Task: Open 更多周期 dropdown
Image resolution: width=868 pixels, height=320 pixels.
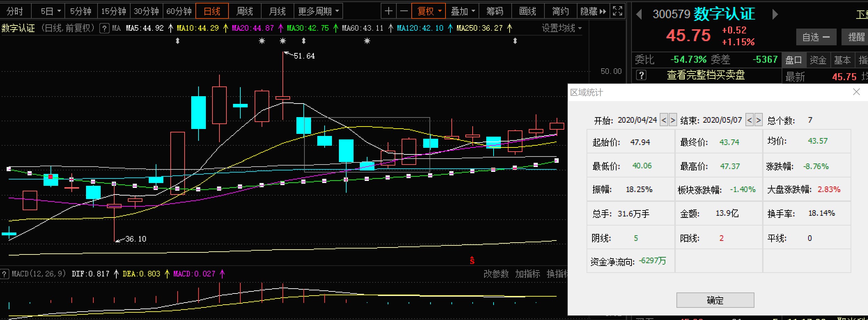Action: pos(318,11)
